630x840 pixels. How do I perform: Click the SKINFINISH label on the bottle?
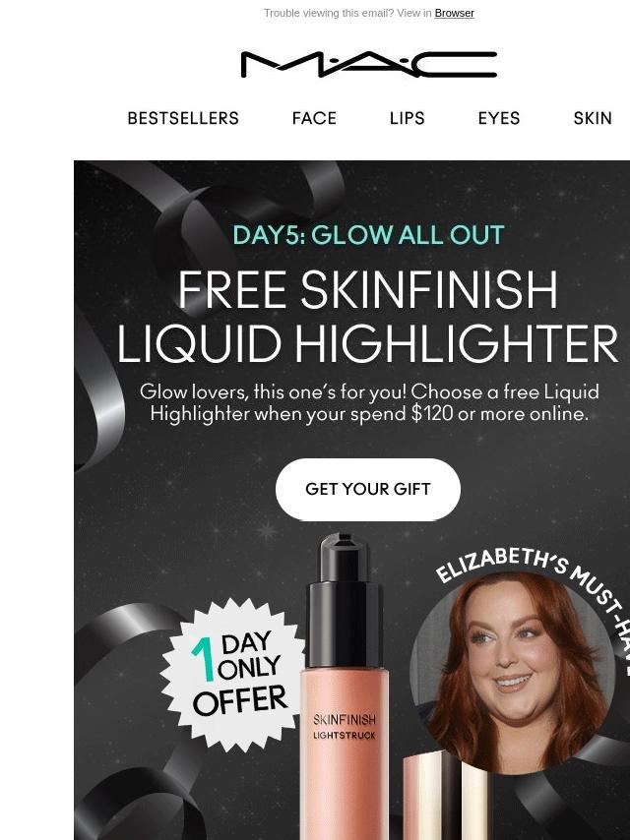pyautogui.click(x=345, y=719)
